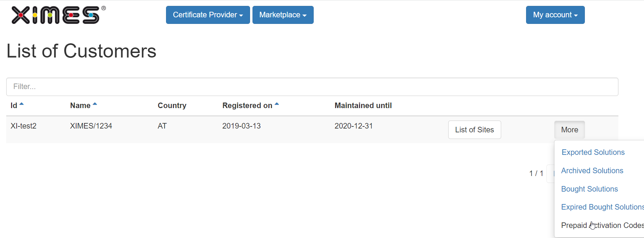Collapse the More menu button
Viewport: 644px width, 238px height.
click(570, 130)
